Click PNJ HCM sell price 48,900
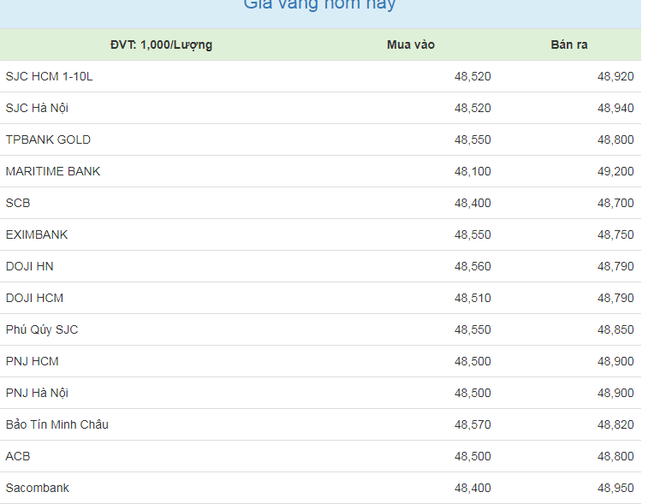This screenshot has width=660, height=504. (x=615, y=361)
